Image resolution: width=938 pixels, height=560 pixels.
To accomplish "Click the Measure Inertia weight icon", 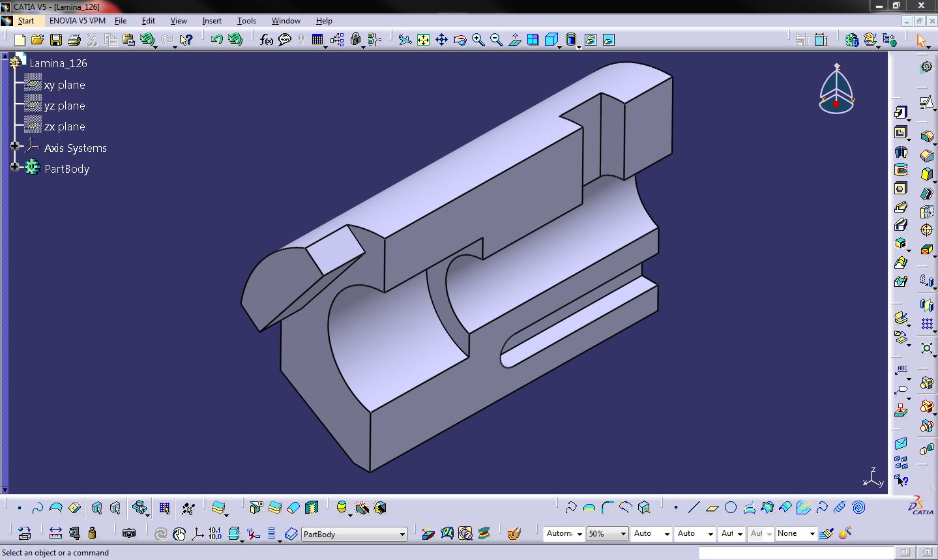I will (x=92, y=533).
